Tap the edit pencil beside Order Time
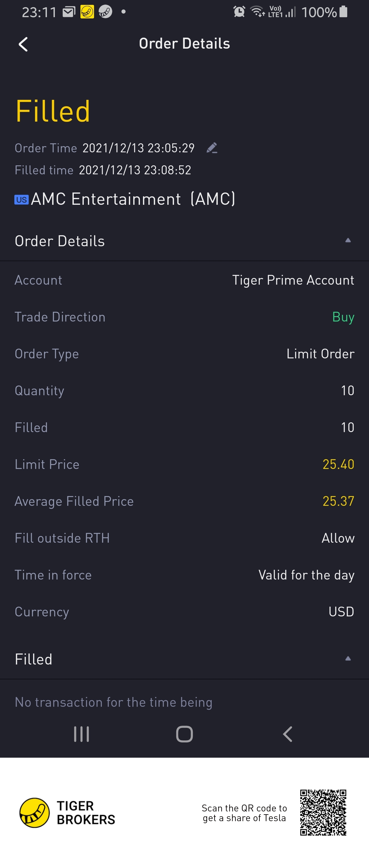The width and height of the screenshot is (369, 868). click(212, 148)
